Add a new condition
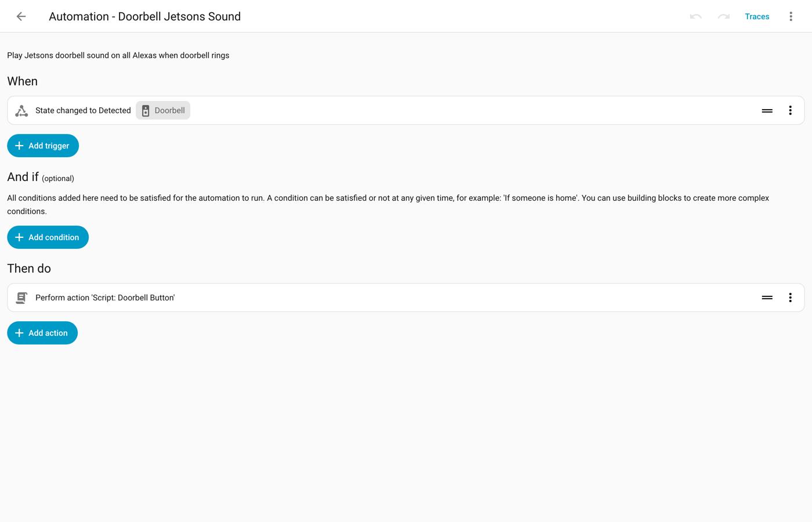 click(48, 237)
